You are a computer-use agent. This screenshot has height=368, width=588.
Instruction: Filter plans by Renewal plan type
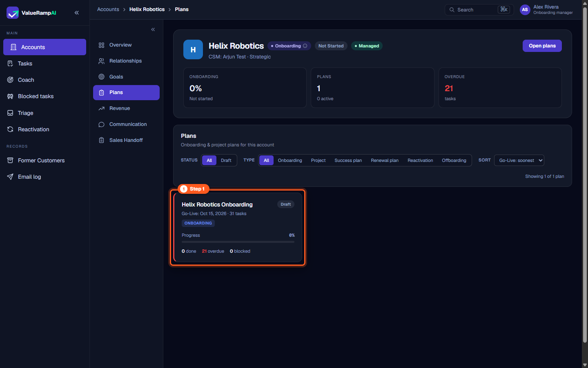tap(385, 160)
